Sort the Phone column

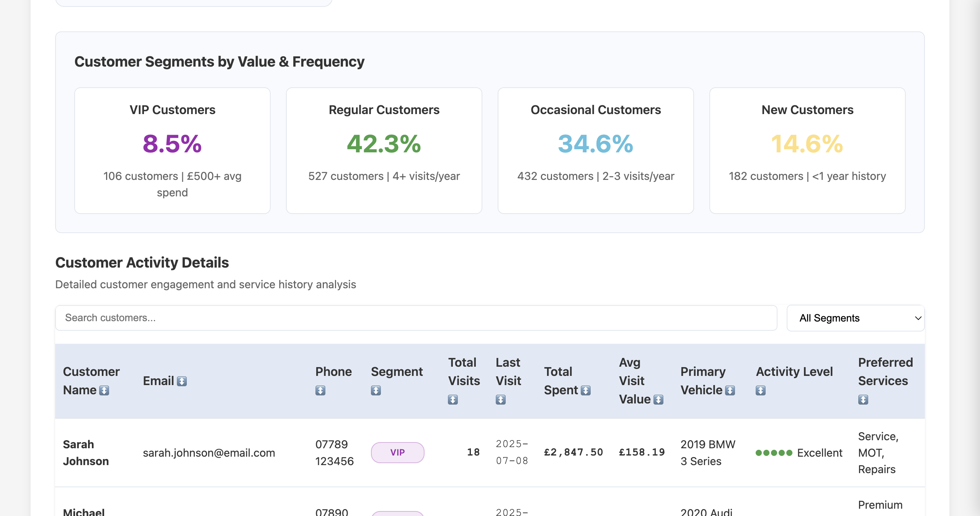(x=321, y=391)
